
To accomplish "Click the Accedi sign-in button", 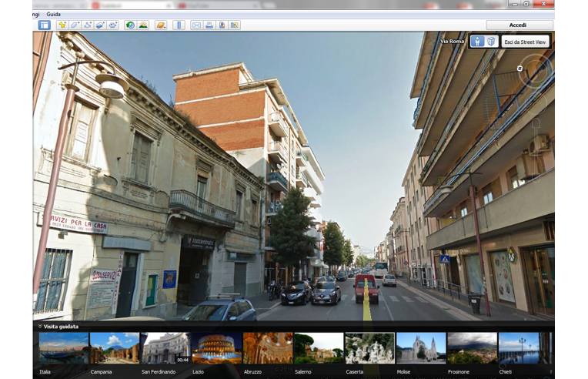I will click(x=518, y=25).
